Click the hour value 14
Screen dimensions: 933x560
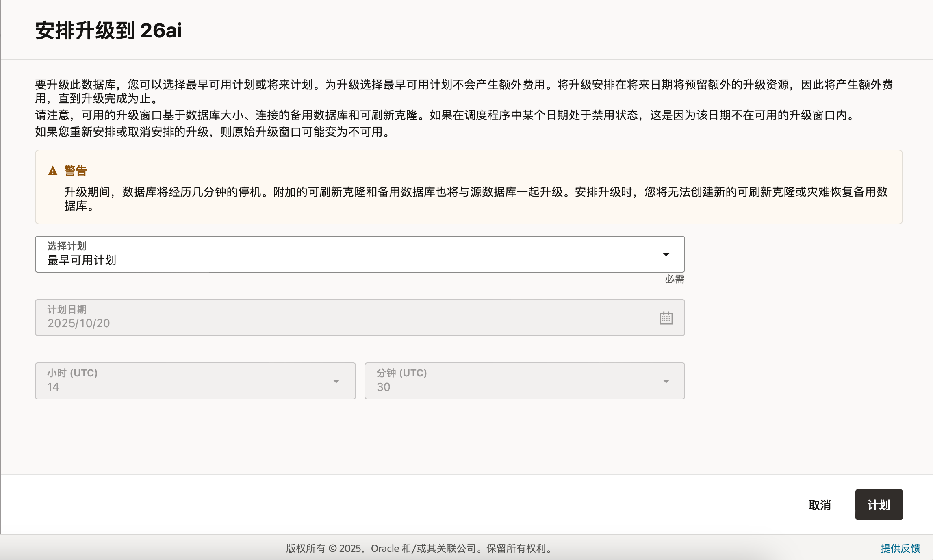[53, 387]
